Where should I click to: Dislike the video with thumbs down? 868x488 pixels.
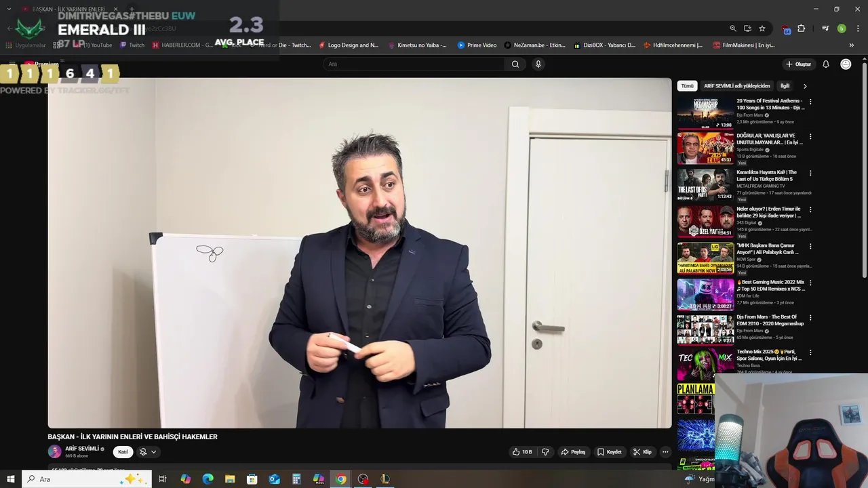545,452
